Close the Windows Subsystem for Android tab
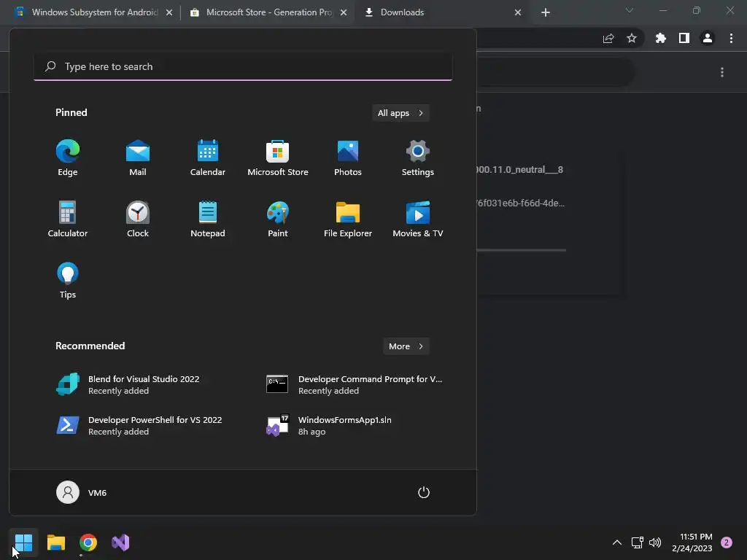Screen dimensions: 747x560 169,12
